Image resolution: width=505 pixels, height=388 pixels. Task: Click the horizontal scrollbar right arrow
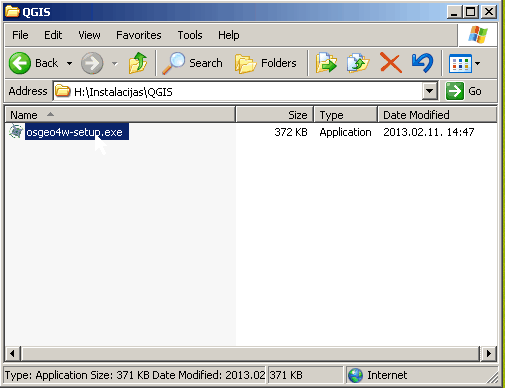[x=489, y=353]
